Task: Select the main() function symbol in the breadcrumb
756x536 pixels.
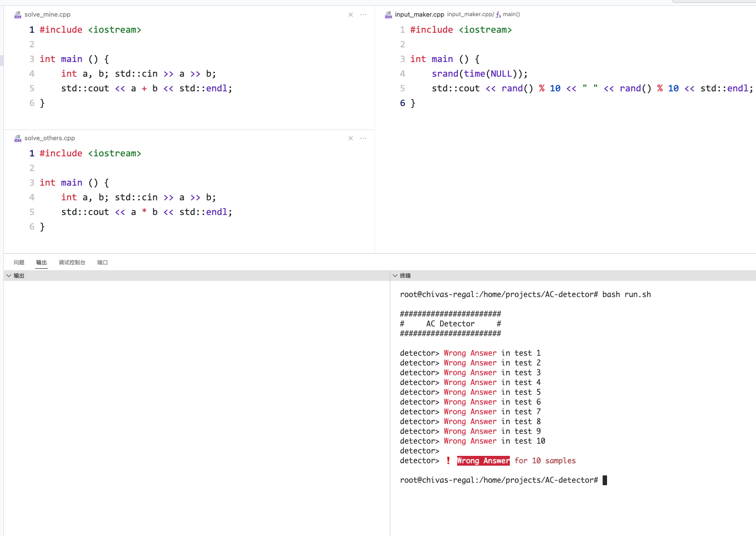Action: pyautogui.click(x=511, y=14)
